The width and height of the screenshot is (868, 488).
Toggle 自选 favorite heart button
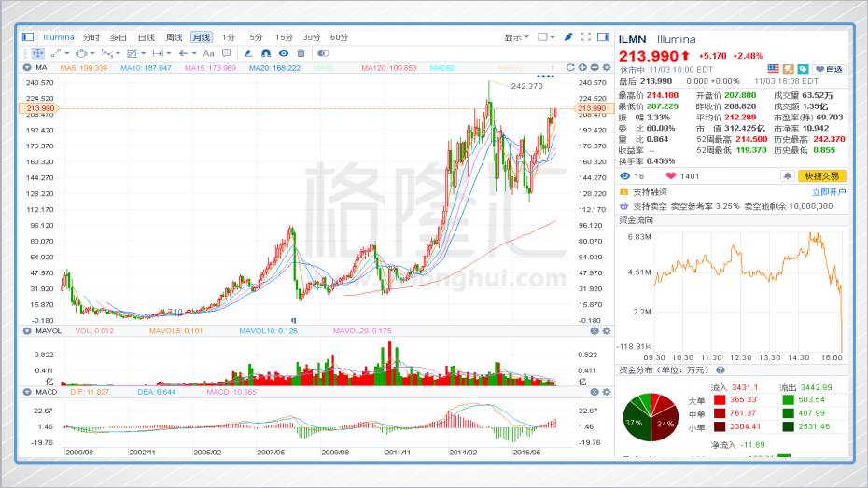pos(829,69)
